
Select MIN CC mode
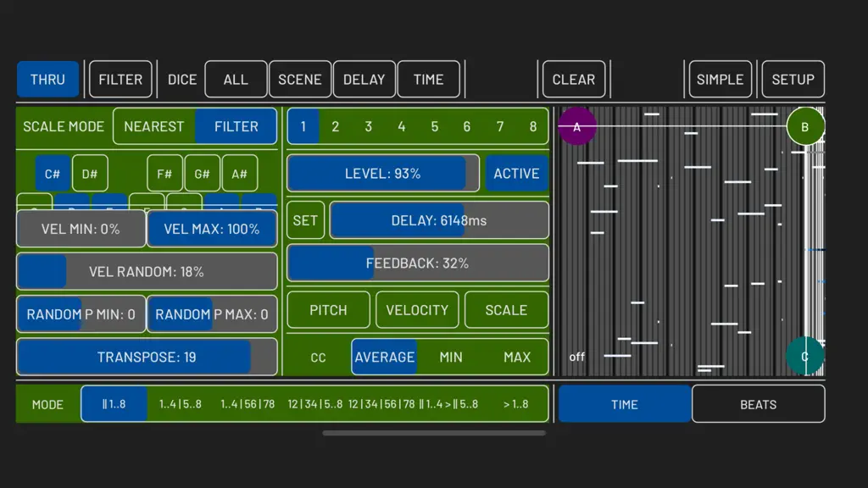451,358
